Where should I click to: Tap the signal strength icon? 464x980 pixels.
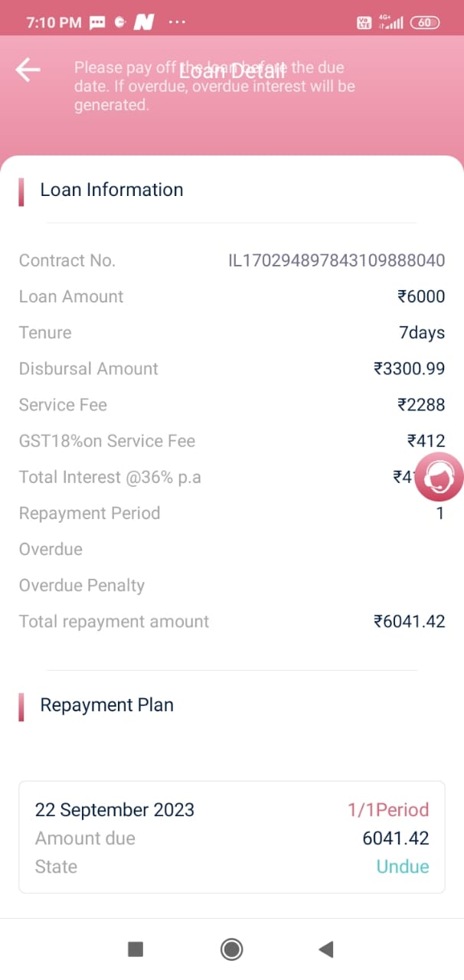[392, 23]
